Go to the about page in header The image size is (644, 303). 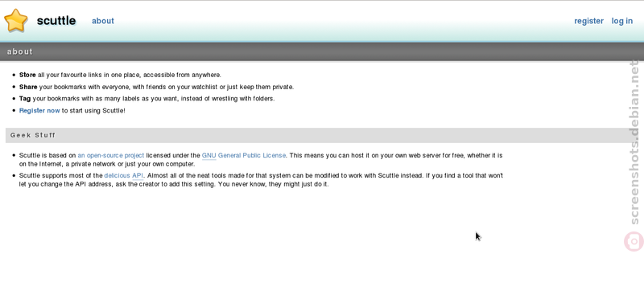(x=103, y=21)
